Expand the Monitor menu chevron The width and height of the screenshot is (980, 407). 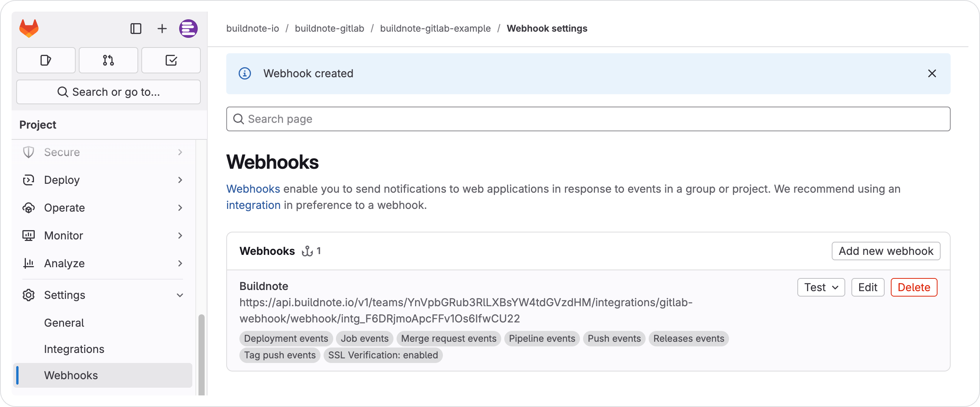coord(180,236)
